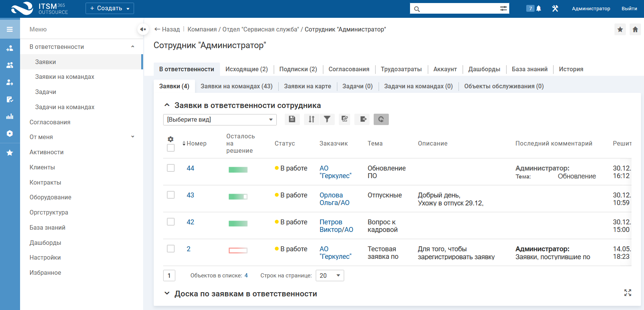Refresh the requests list
The height and width of the screenshot is (310, 644).
[381, 119]
